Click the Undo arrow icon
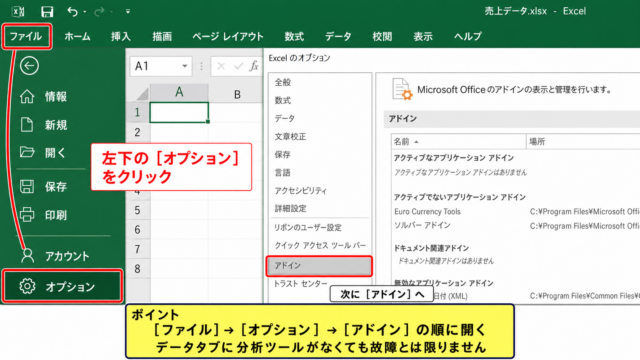640x360 pixels. 72,11
